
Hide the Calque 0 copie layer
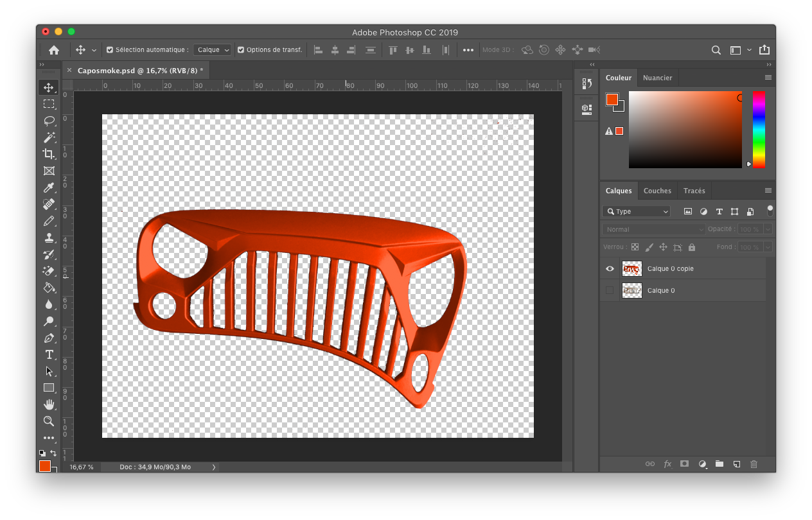click(610, 269)
